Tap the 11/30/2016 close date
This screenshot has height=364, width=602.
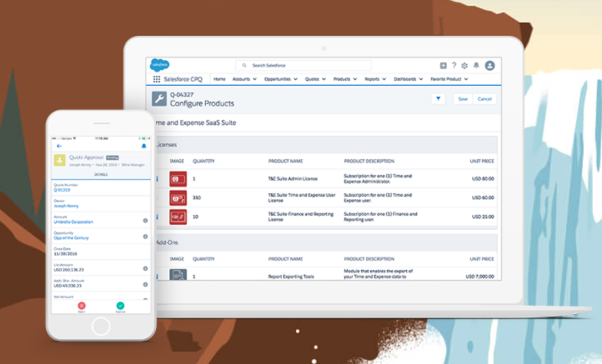tap(65, 254)
